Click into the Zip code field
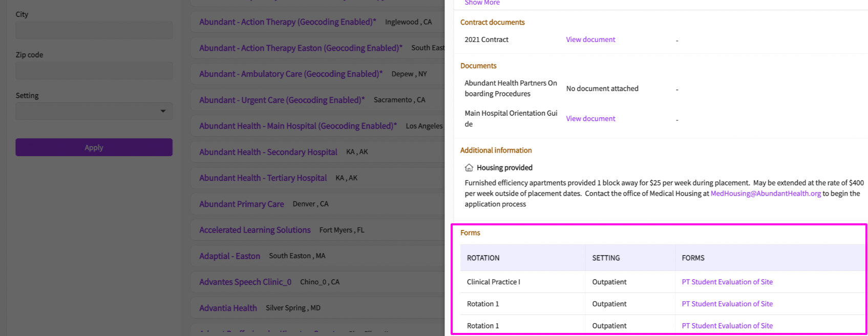This screenshot has width=868, height=336. point(94,71)
